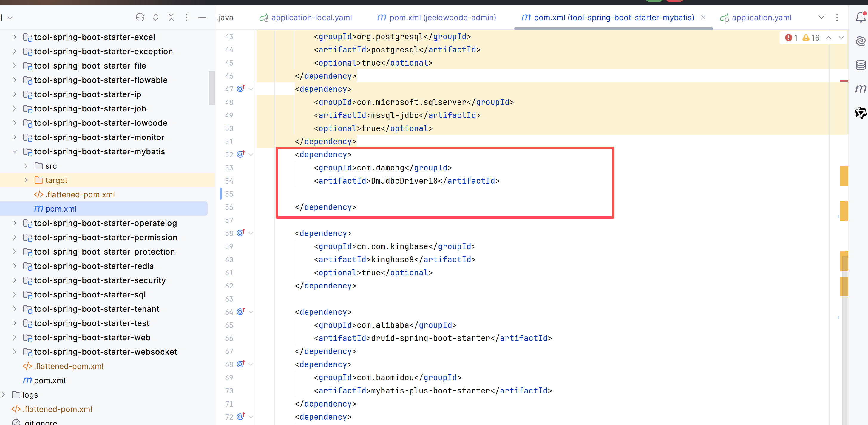Click the Collapse All icon in project panel
The width and height of the screenshot is (868, 425).
tap(171, 17)
